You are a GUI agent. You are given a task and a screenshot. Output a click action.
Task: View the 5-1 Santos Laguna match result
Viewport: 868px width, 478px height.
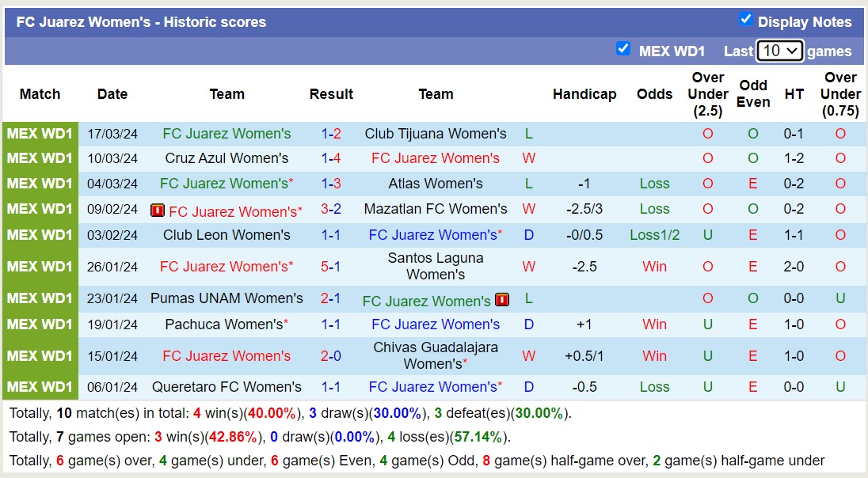pyautogui.click(x=331, y=267)
